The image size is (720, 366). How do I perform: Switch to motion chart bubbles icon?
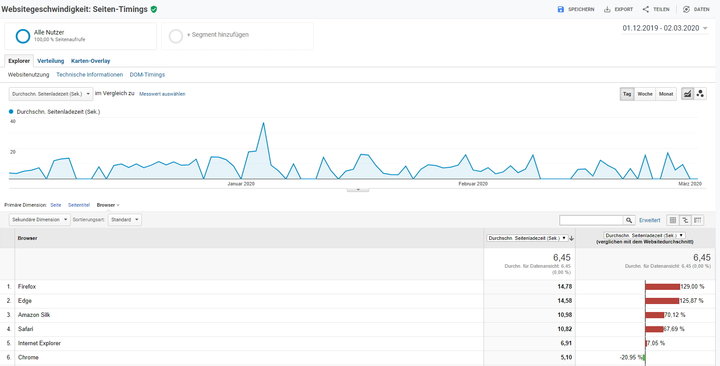[x=700, y=94]
